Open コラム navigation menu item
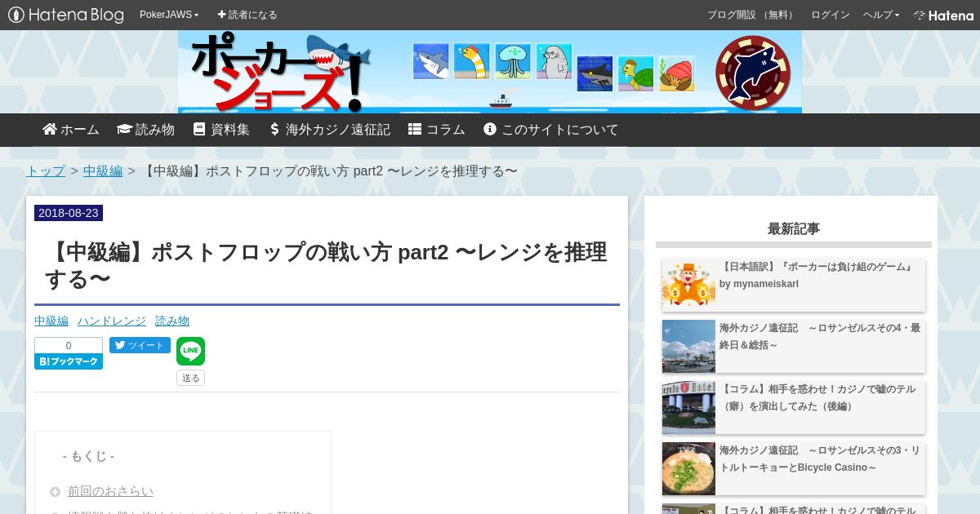The width and height of the screenshot is (980, 514). (x=437, y=130)
